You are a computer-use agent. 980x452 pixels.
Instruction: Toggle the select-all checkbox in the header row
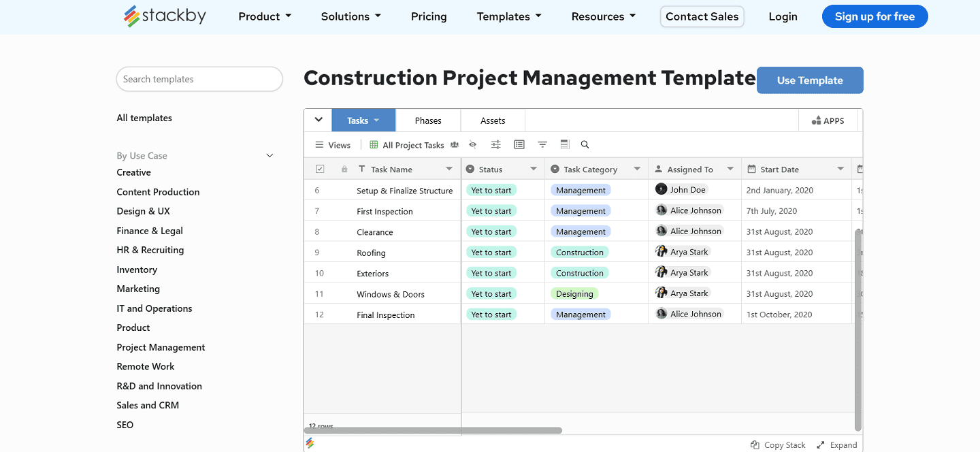coord(321,168)
